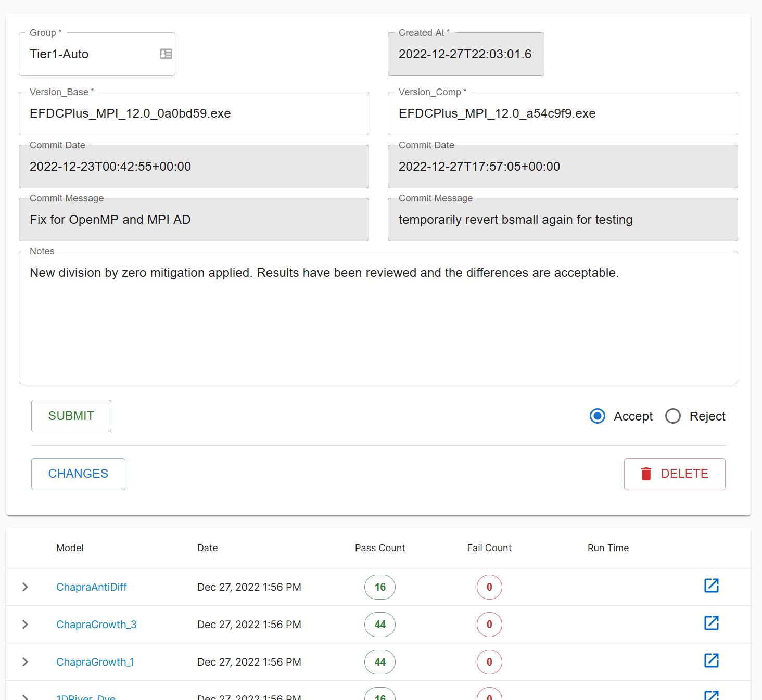Open ChapraGrowth_3 results via its external link icon
Viewport: 762px width, 700px height.
(x=712, y=623)
